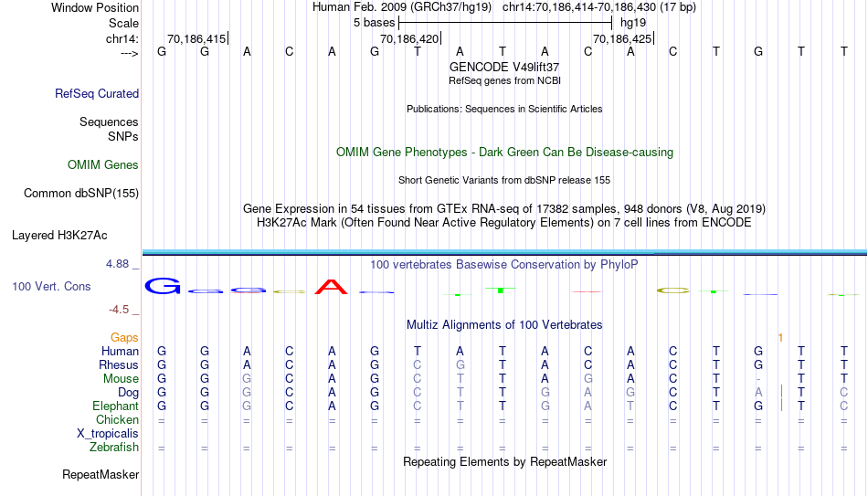This screenshot has height=496, width=868.
Task: Click the Layered H3K27Ac track label
Action: point(59,236)
